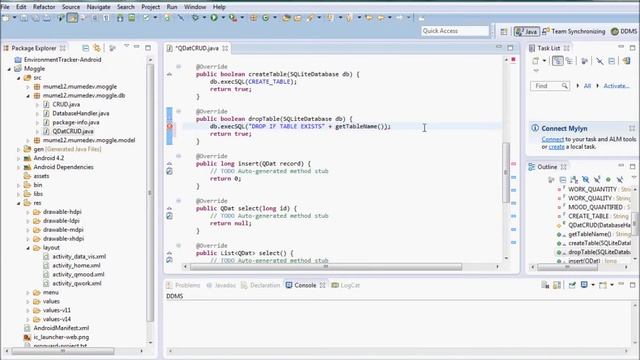The height and width of the screenshot is (360, 640).
Task: Collapse the res folder node
Action: coord(18,203)
